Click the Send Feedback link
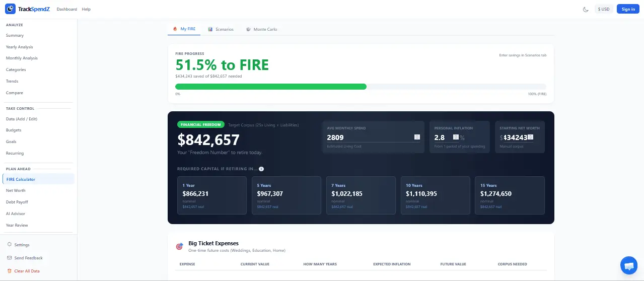Screen dimensions: 644x281 pyautogui.click(x=28, y=258)
